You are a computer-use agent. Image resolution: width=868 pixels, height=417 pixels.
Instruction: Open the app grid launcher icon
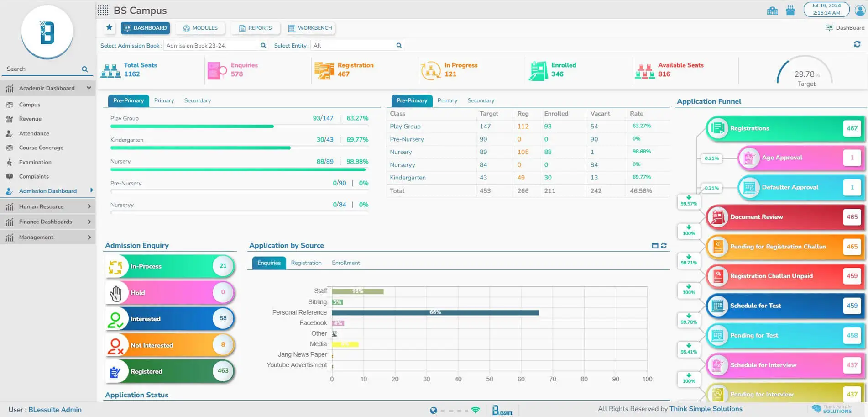(103, 11)
